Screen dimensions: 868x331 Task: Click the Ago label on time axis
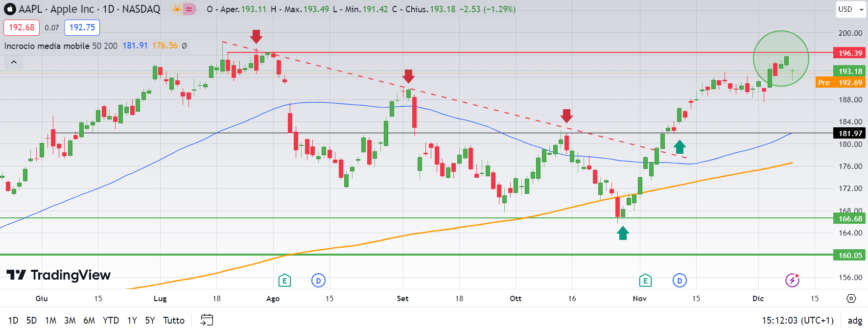(273, 298)
